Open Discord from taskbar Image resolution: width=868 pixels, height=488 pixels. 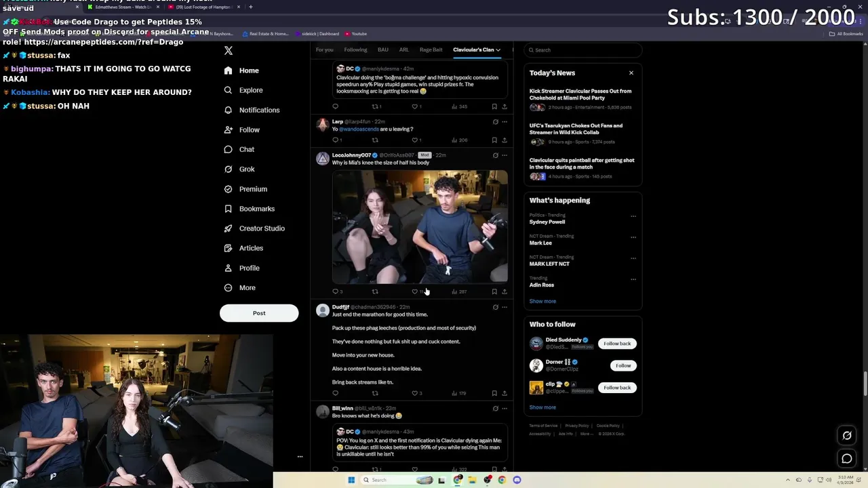point(517,480)
